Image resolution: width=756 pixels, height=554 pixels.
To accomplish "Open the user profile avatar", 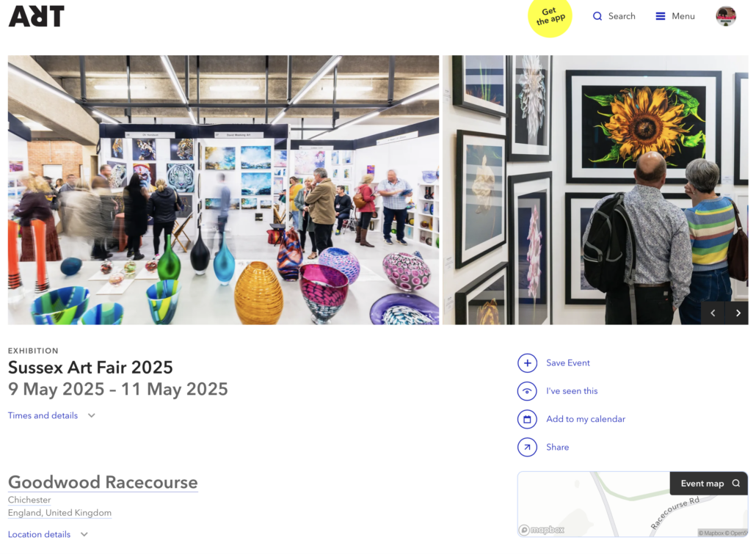I will pos(726,16).
